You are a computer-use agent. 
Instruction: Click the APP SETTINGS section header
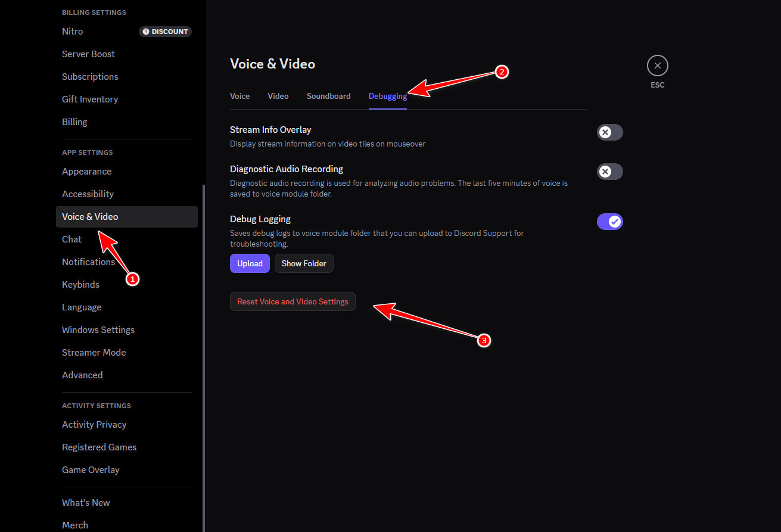coord(88,153)
